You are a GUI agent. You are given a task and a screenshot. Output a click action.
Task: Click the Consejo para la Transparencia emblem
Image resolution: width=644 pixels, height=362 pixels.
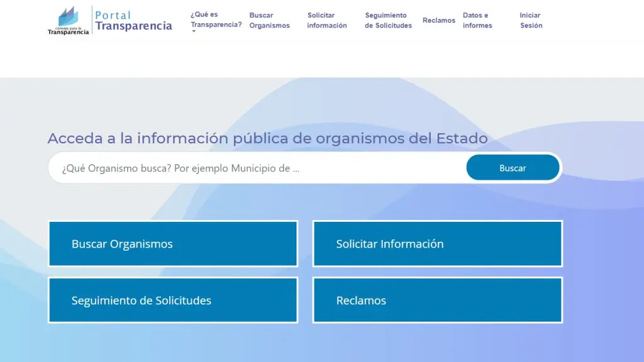(x=69, y=19)
